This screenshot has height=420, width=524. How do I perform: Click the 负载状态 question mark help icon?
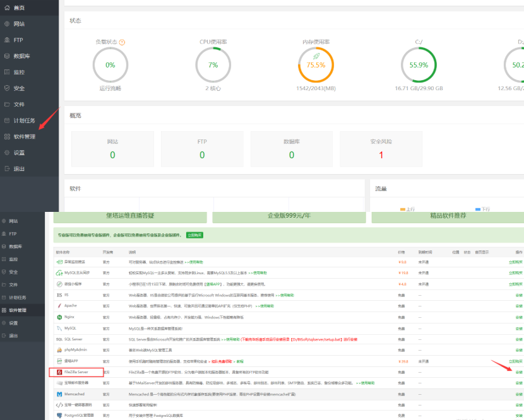[122, 42]
